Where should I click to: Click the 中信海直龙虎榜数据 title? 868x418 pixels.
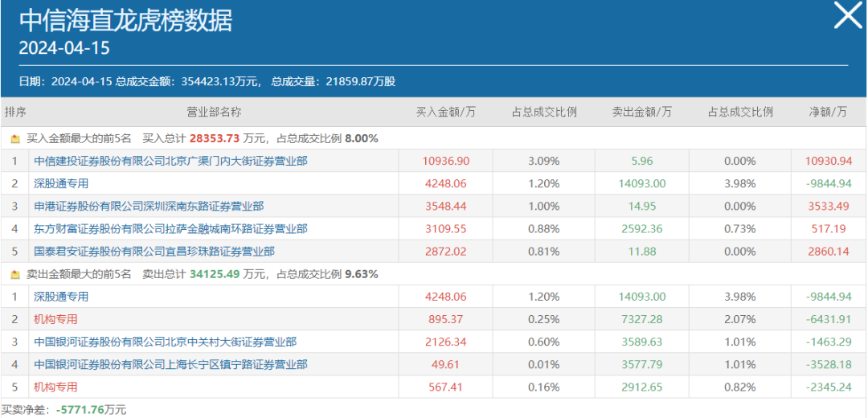point(125,21)
